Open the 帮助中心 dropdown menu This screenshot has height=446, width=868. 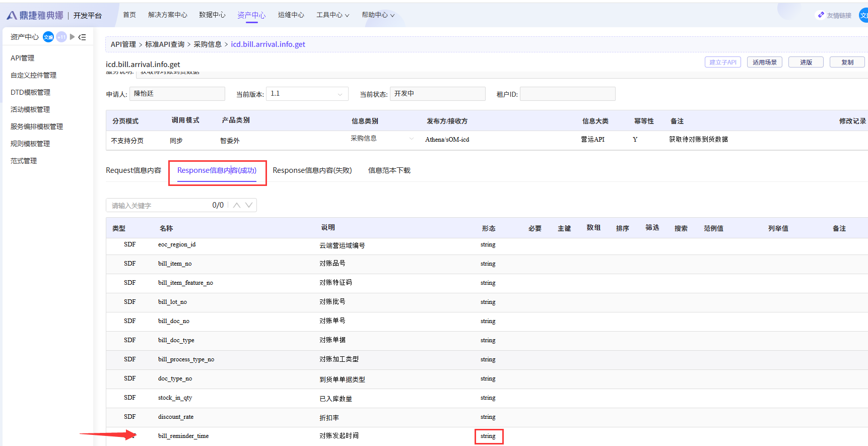point(378,15)
